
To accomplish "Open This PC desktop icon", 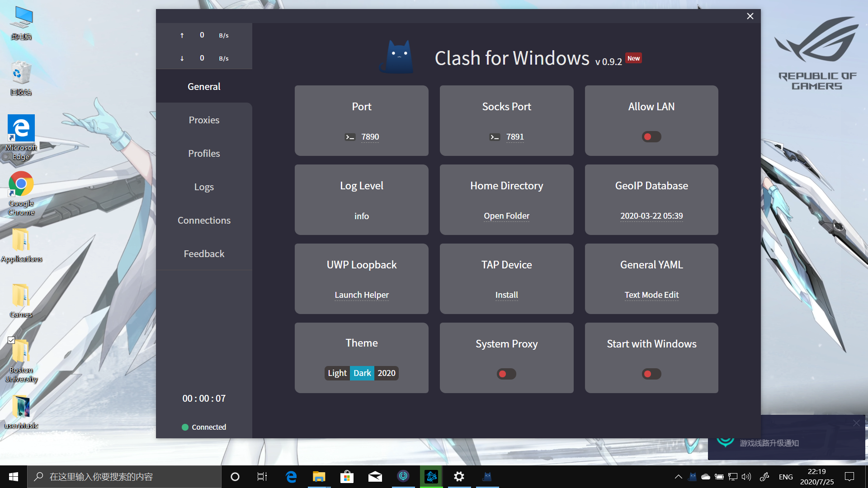I will (21, 23).
